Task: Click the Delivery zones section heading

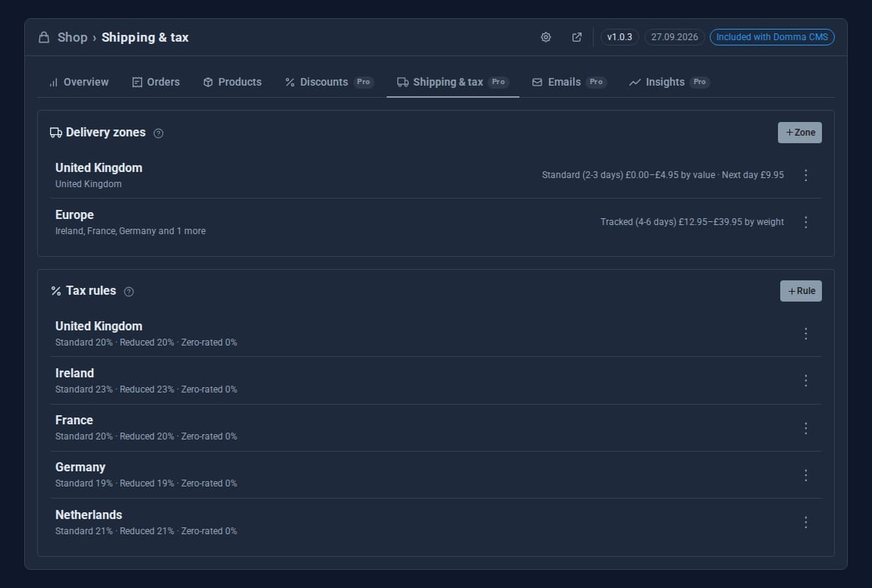Action: 105,133
